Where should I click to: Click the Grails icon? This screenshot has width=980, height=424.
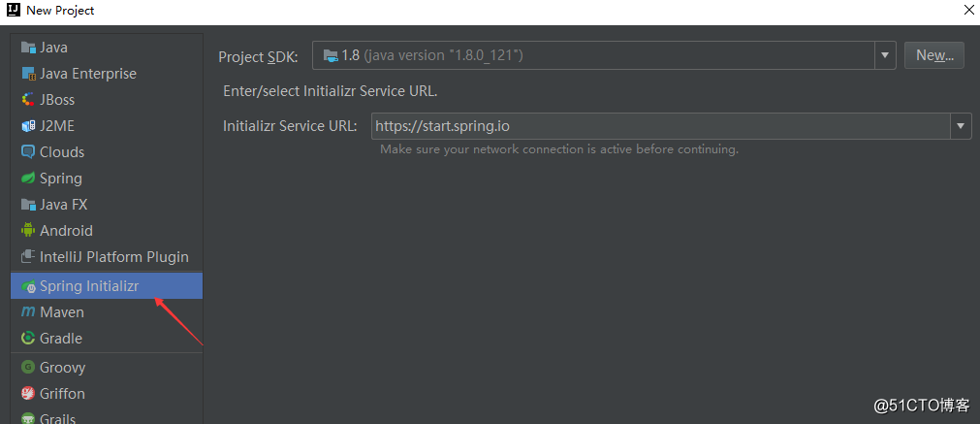[x=28, y=418]
